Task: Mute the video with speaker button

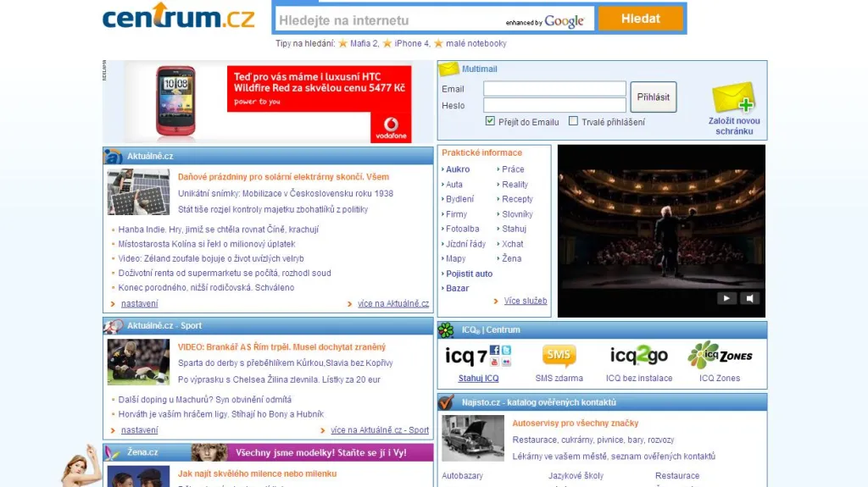Action: 749,298
